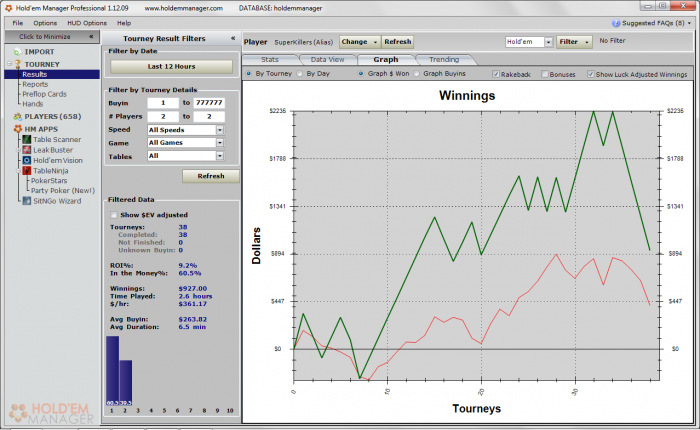Click minimum # Players field

click(163, 117)
